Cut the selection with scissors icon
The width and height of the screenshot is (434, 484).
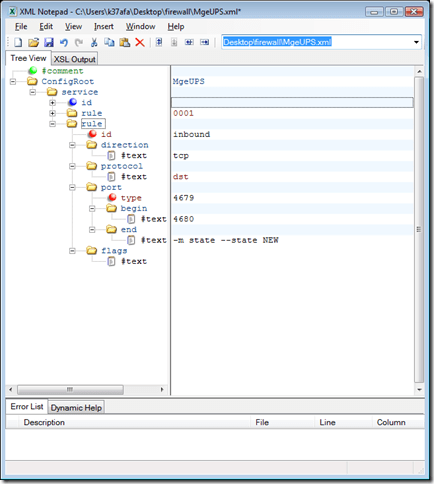click(x=94, y=42)
